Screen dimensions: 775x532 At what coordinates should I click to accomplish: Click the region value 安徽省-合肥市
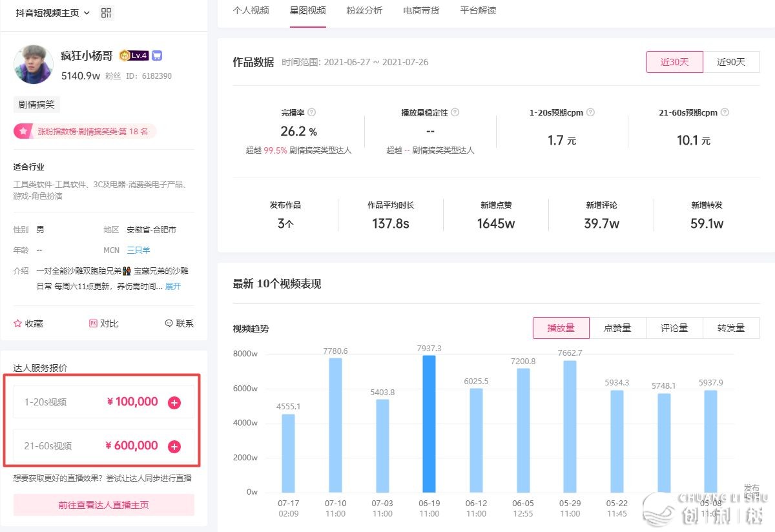[x=151, y=230]
